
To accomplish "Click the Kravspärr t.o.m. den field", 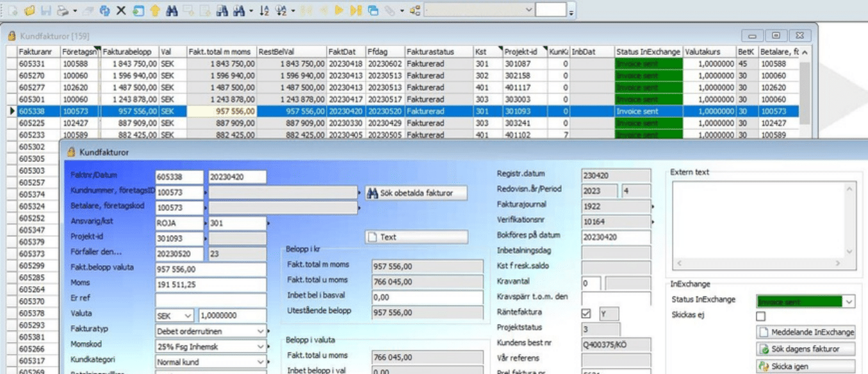I will tap(616, 298).
